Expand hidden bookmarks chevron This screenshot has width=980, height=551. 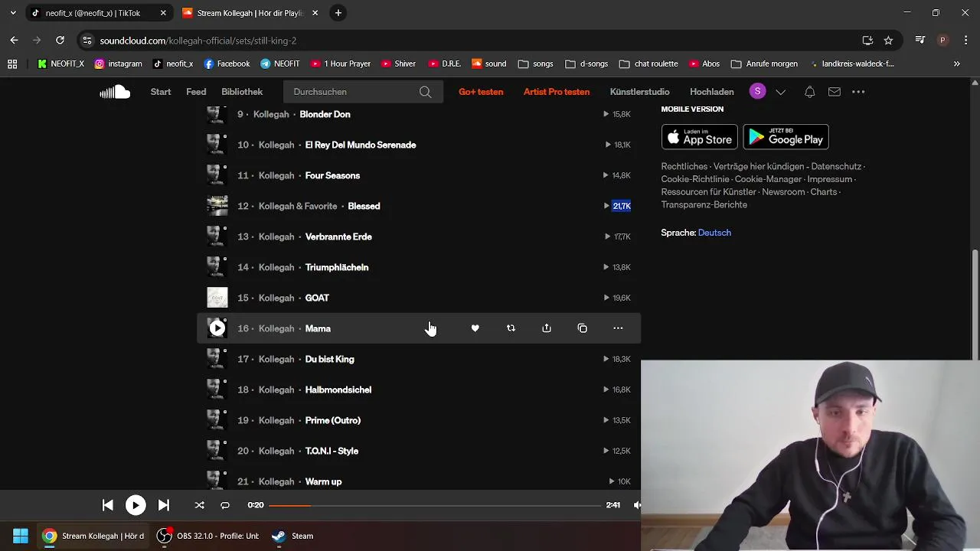coord(956,64)
